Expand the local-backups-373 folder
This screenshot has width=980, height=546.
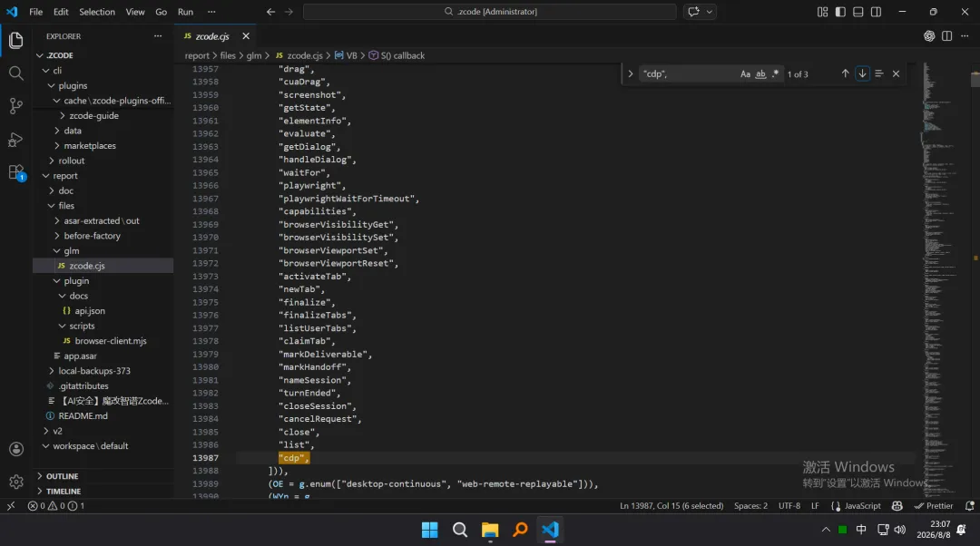pos(51,370)
